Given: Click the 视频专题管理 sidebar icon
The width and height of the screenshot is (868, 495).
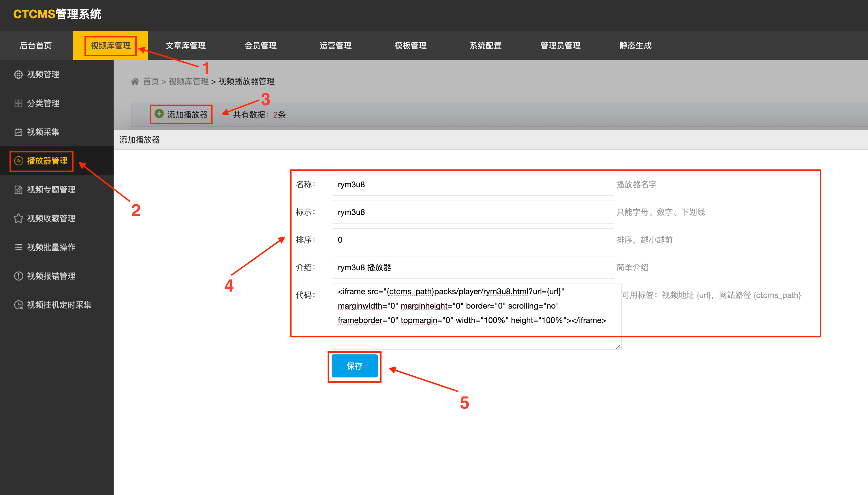Looking at the screenshot, I should click(18, 190).
